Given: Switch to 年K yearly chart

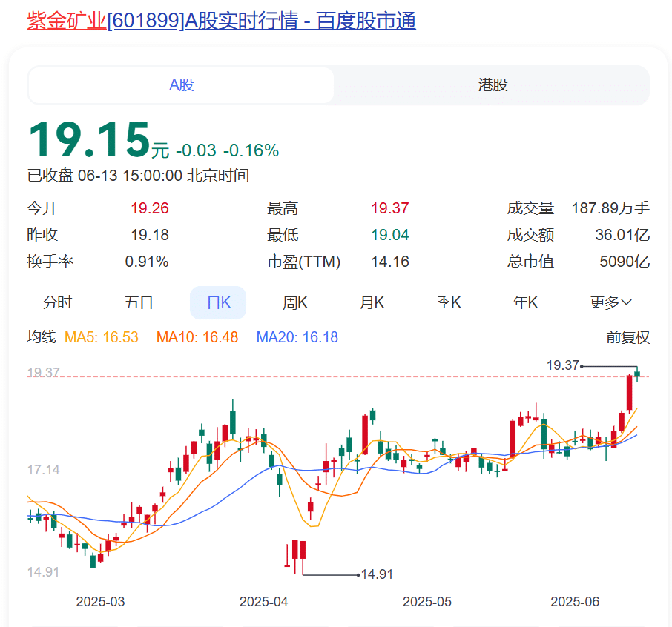Looking at the screenshot, I should coord(525,302).
